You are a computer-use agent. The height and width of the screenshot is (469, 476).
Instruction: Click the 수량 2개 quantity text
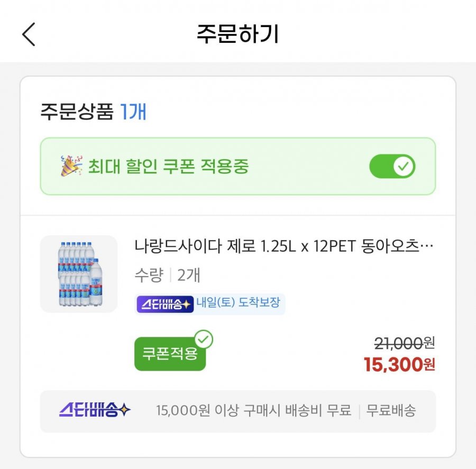167,275
